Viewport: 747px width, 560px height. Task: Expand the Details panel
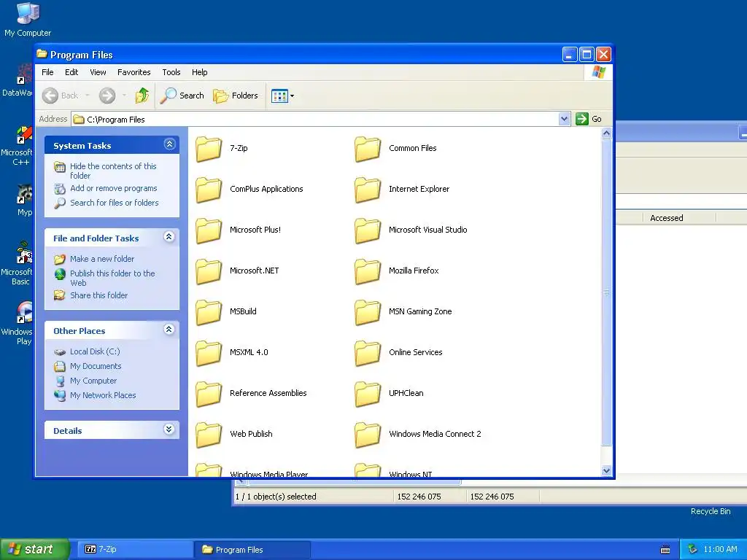pyautogui.click(x=169, y=429)
